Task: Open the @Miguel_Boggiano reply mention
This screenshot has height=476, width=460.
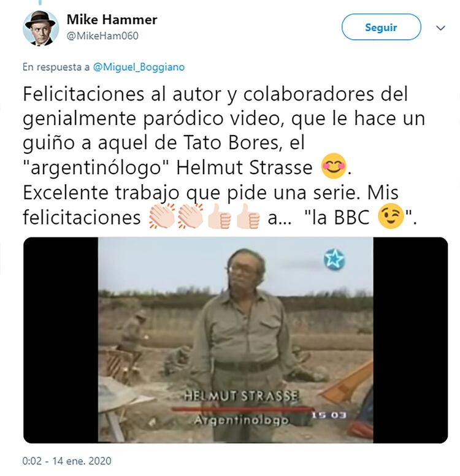Action: (139, 67)
